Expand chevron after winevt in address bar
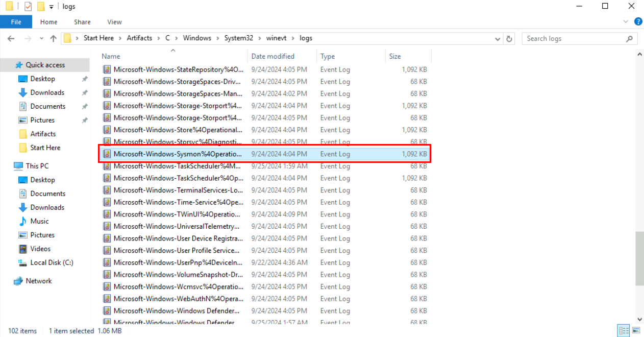 293,38
